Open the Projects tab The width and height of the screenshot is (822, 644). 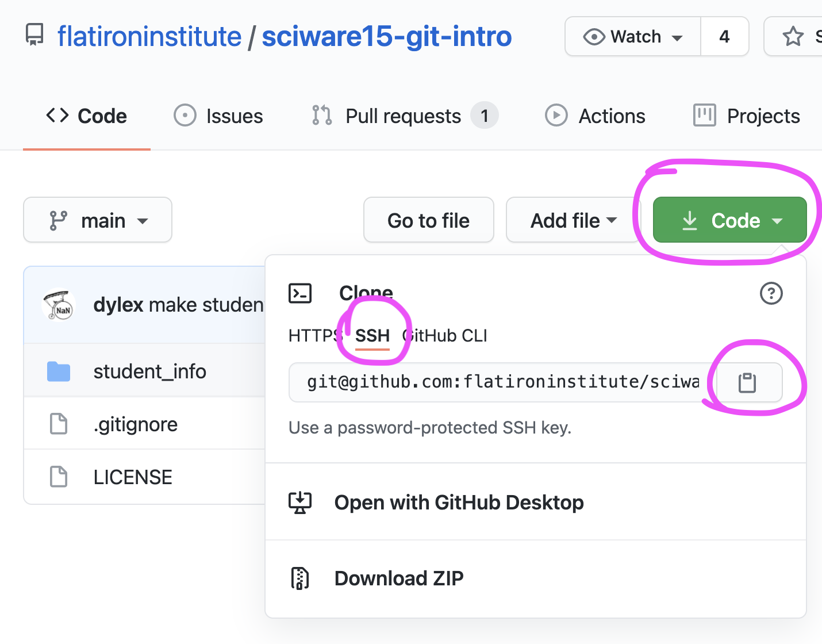coord(747,116)
